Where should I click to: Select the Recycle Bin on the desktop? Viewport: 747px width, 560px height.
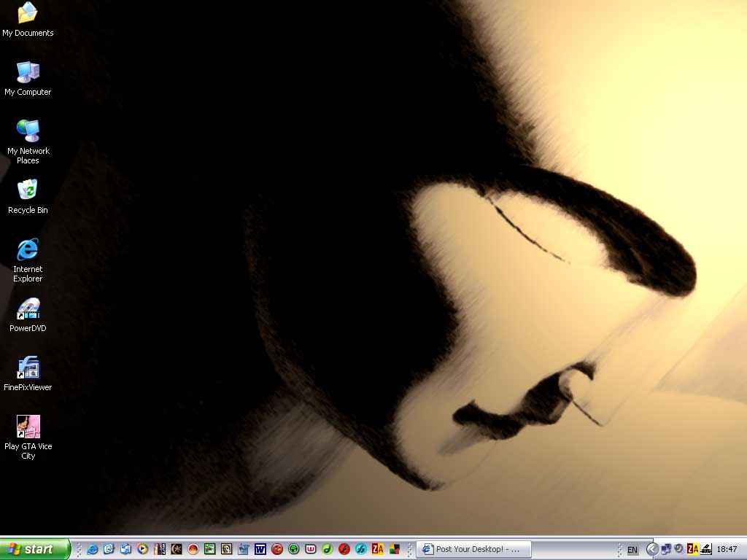coord(28,197)
